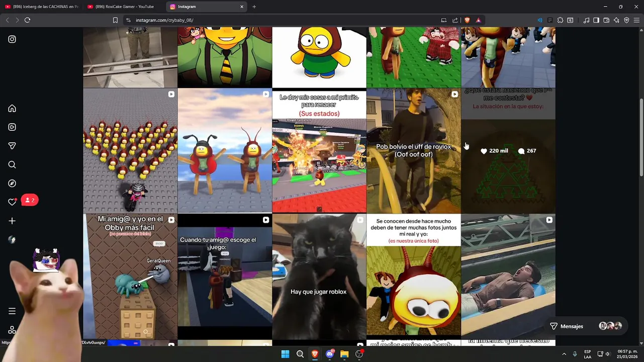Viewport: 644px width, 362px height.
Task: Go forward with browser forward arrow
Action: [x=17, y=20]
